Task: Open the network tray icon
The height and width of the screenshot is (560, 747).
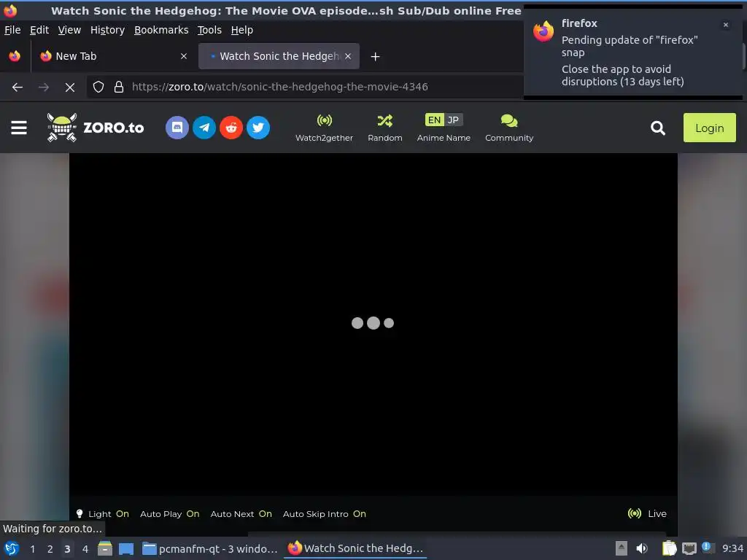Action: point(689,549)
